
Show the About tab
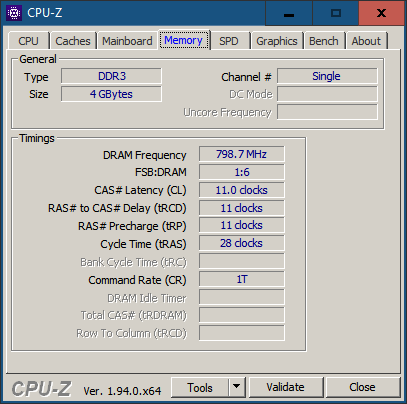(366, 41)
